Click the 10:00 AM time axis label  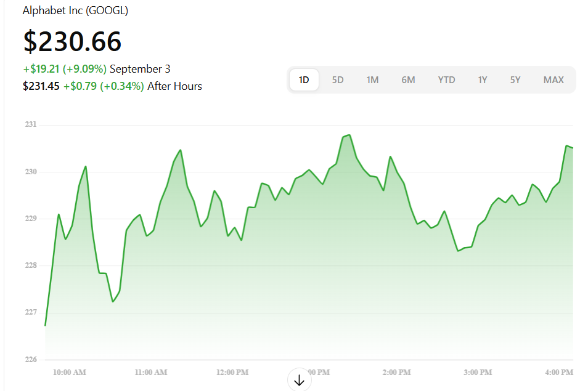(x=69, y=373)
